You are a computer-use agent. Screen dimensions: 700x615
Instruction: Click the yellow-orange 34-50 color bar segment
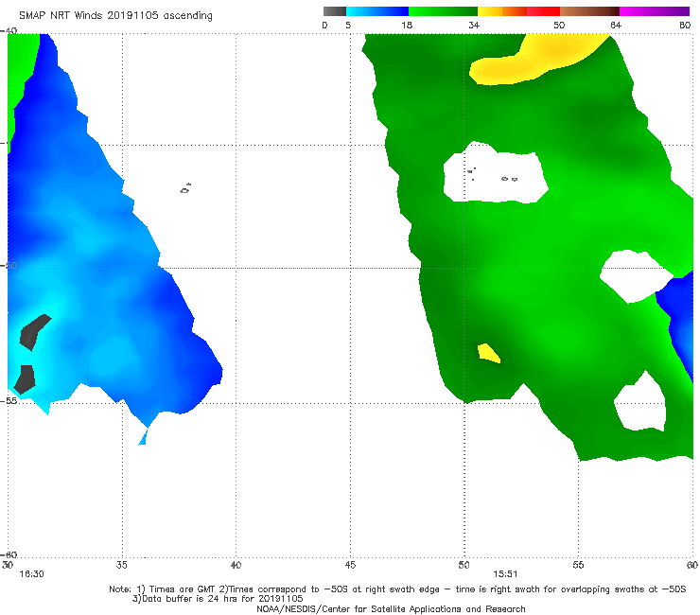518,11
